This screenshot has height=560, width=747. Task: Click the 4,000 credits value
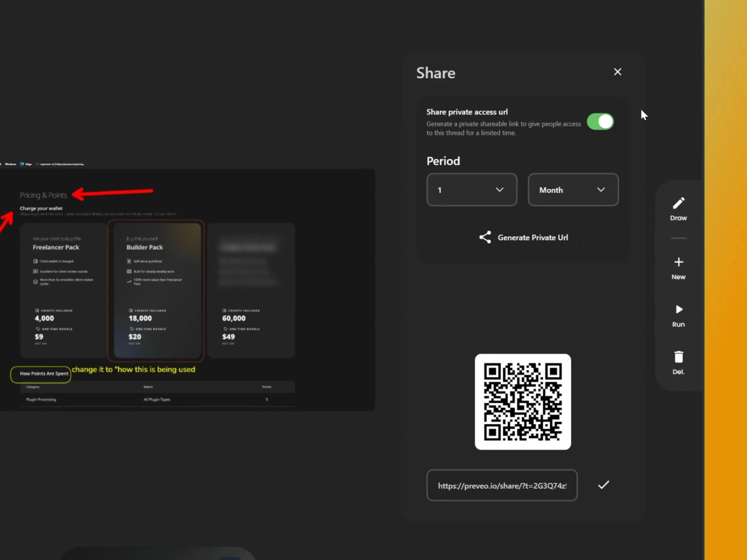[x=44, y=318]
